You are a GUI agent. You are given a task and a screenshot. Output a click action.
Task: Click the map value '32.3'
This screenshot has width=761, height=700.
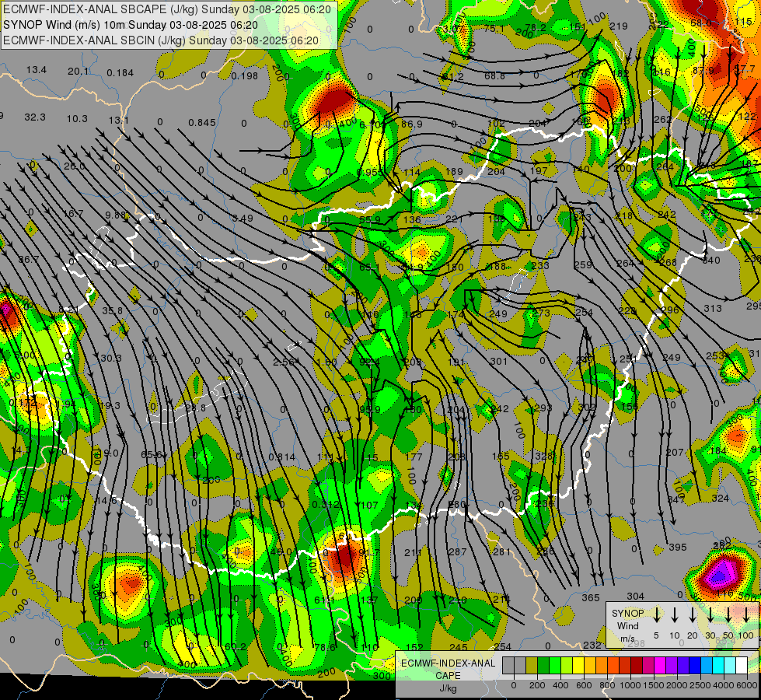(35, 117)
